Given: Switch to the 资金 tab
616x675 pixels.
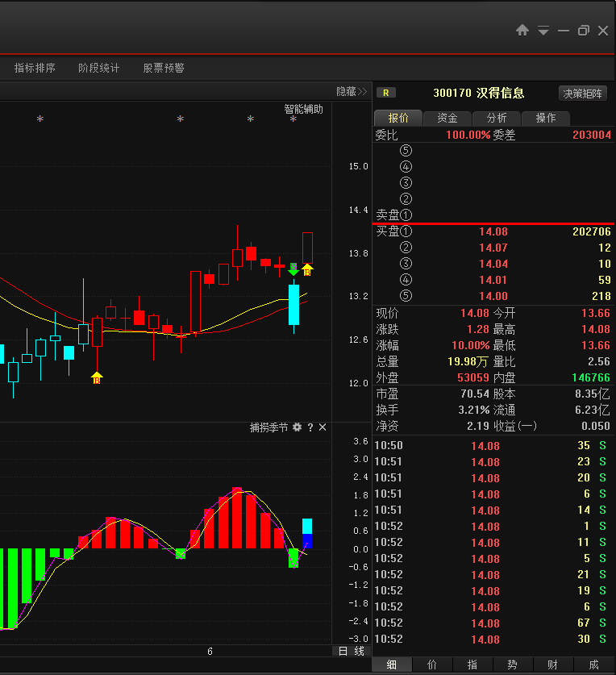Looking at the screenshot, I should click(x=447, y=119).
